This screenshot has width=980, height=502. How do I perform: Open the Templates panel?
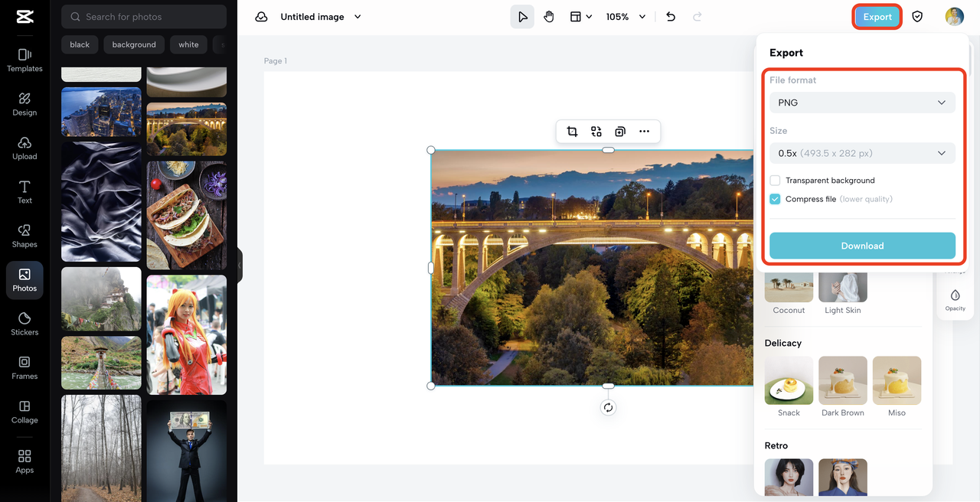[24, 60]
